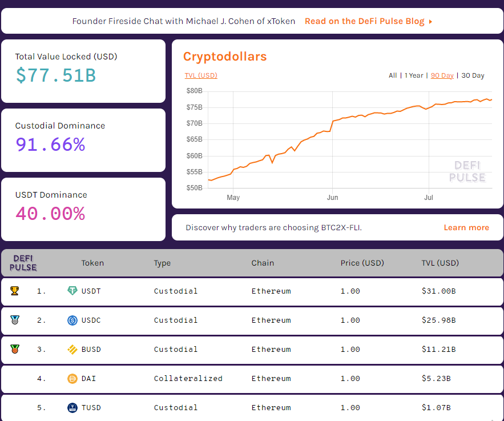This screenshot has width=504, height=421.
Task: Switch chart range to 1 Year
Action: (x=414, y=75)
